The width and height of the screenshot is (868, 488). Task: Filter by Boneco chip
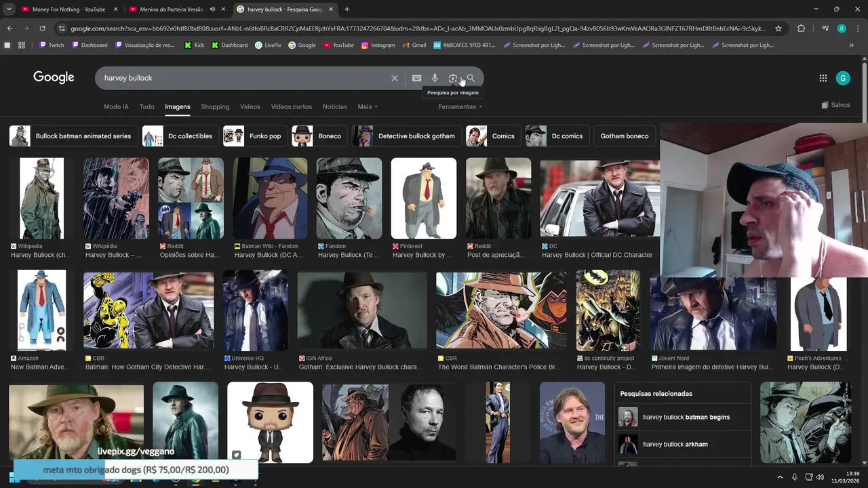coord(319,136)
